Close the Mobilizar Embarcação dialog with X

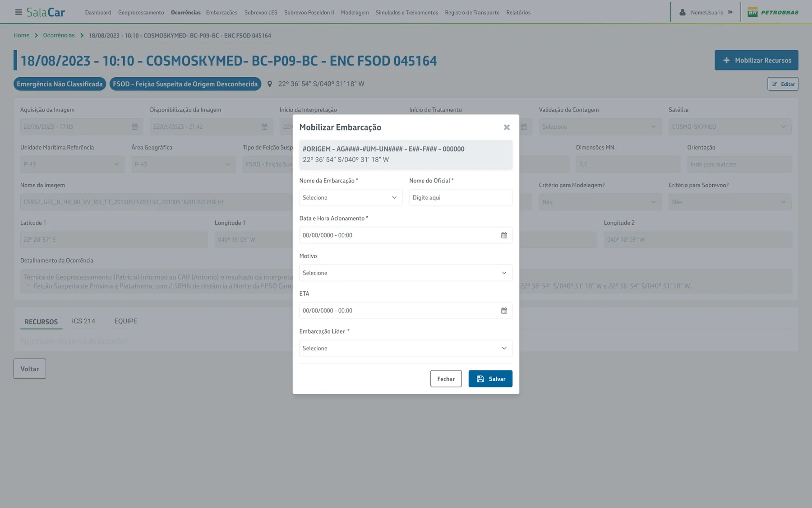point(507,127)
